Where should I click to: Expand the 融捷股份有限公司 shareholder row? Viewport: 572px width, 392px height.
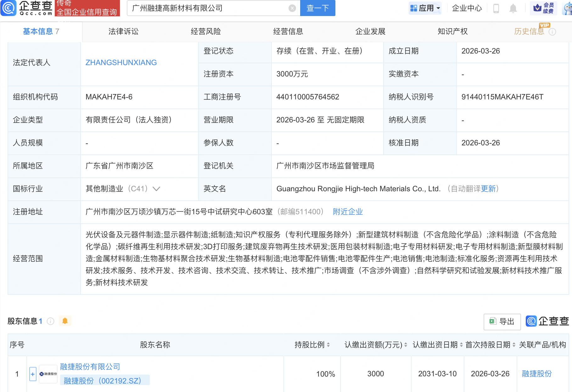click(x=33, y=374)
